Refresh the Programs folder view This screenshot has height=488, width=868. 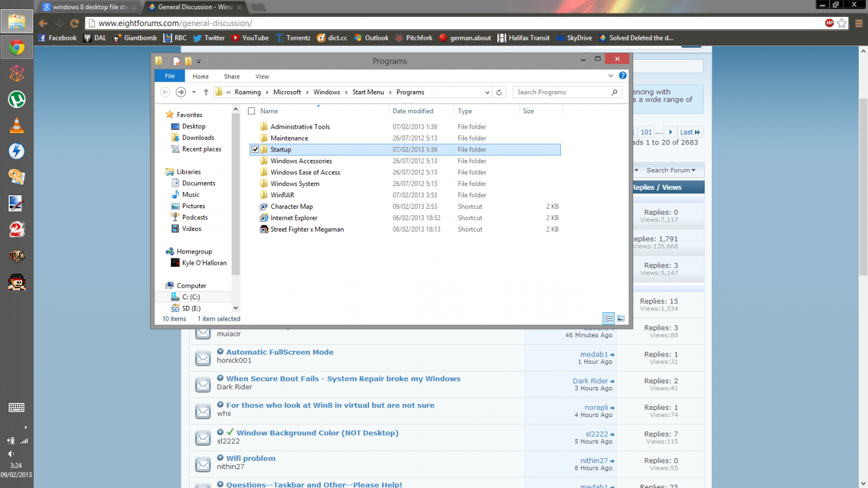point(500,92)
